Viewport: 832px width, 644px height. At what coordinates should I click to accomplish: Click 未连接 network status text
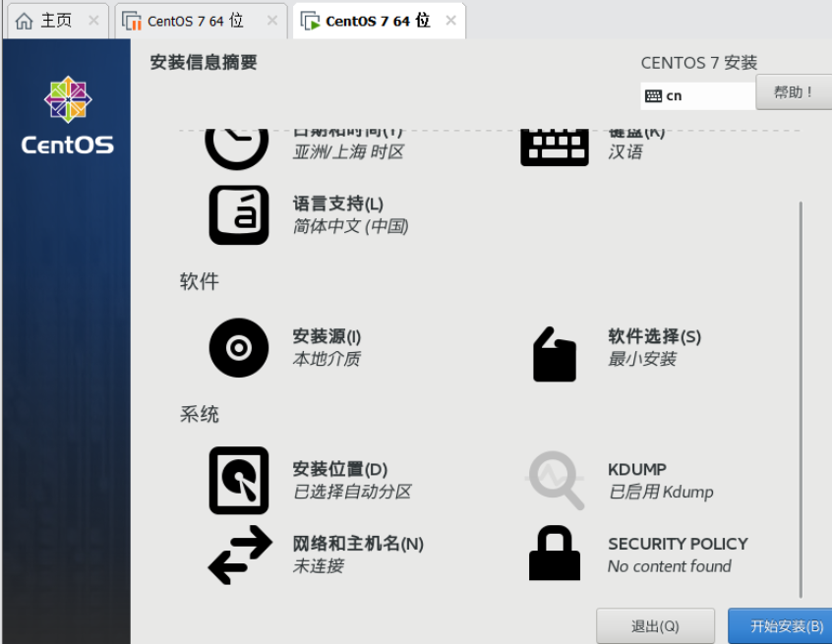pyautogui.click(x=318, y=566)
